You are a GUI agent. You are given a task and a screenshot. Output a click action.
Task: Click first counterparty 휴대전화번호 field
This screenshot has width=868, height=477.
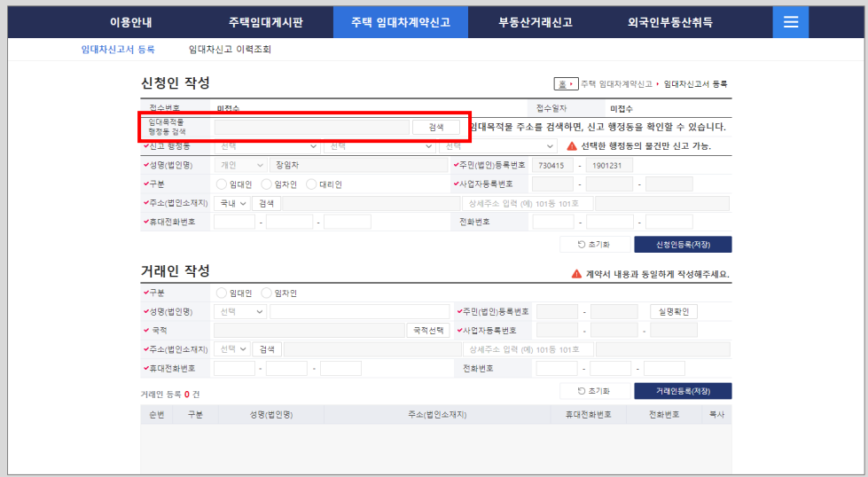(234, 368)
